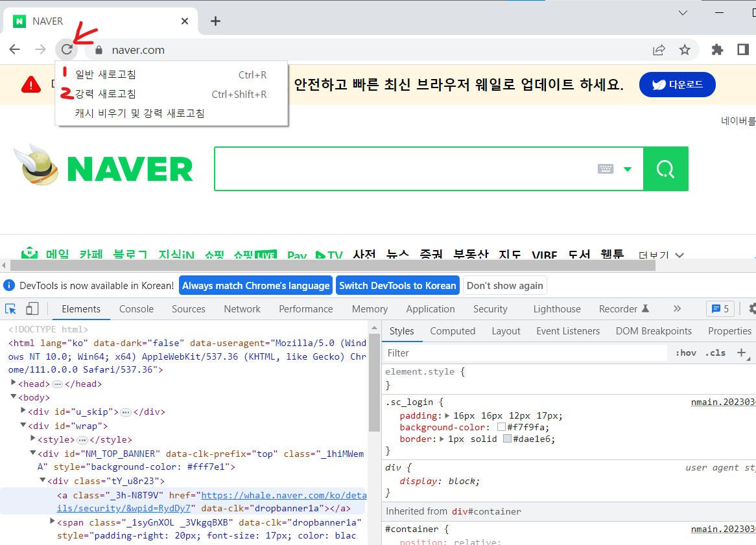
Task: Click the green search magnifier button
Action: 666,169
